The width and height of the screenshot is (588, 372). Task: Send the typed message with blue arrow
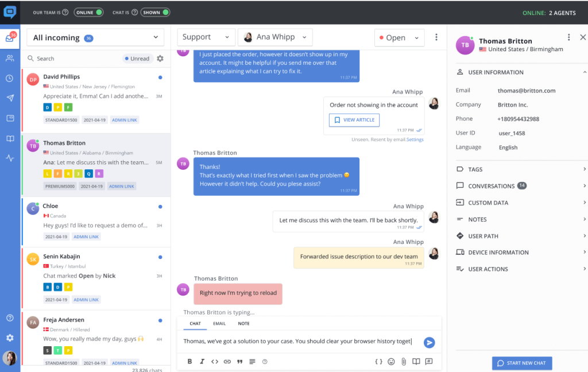tap(429, 342)
